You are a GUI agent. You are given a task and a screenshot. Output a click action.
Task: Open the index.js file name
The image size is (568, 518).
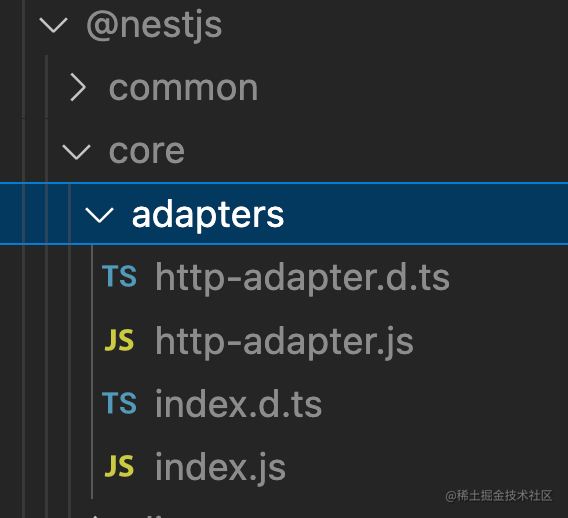click(x=221, y=467)
